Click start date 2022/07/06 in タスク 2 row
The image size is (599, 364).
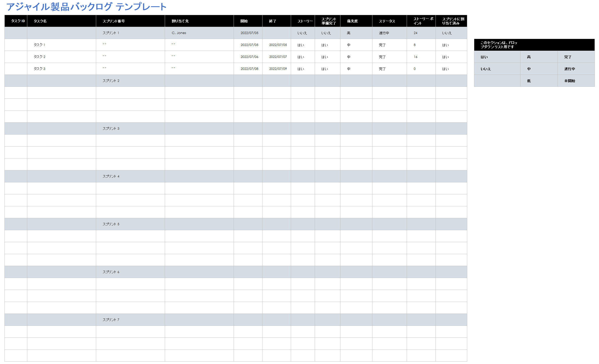coord(248,57)
